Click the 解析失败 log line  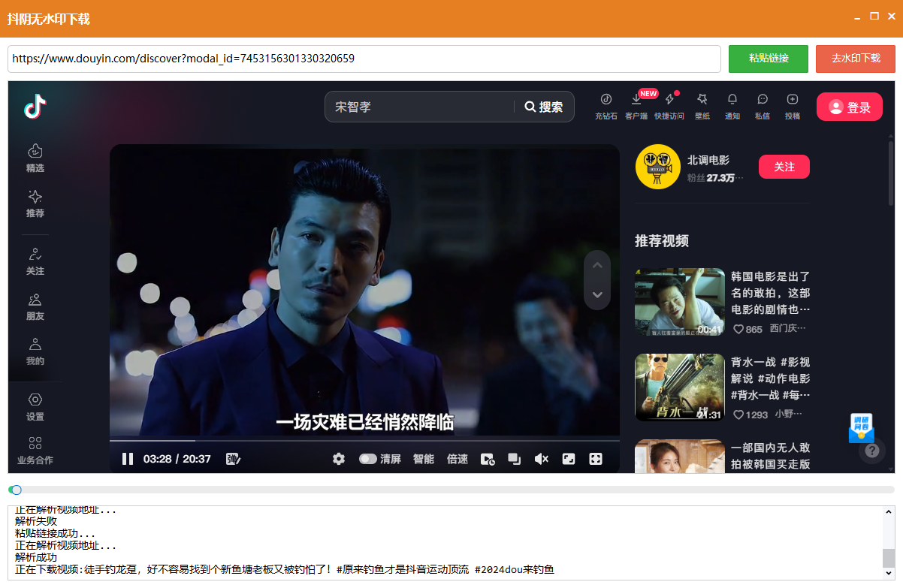[36, 521]
